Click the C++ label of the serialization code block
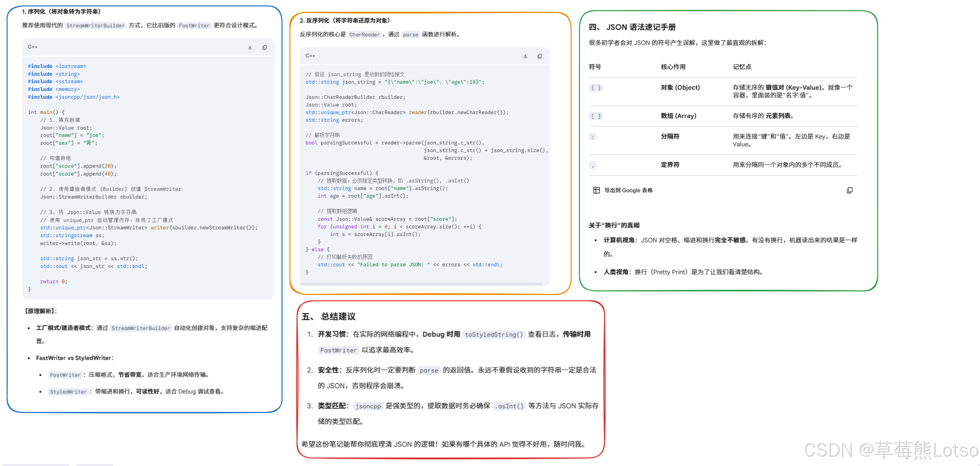This screenshot has height=466, width=980. click(33, 47)
